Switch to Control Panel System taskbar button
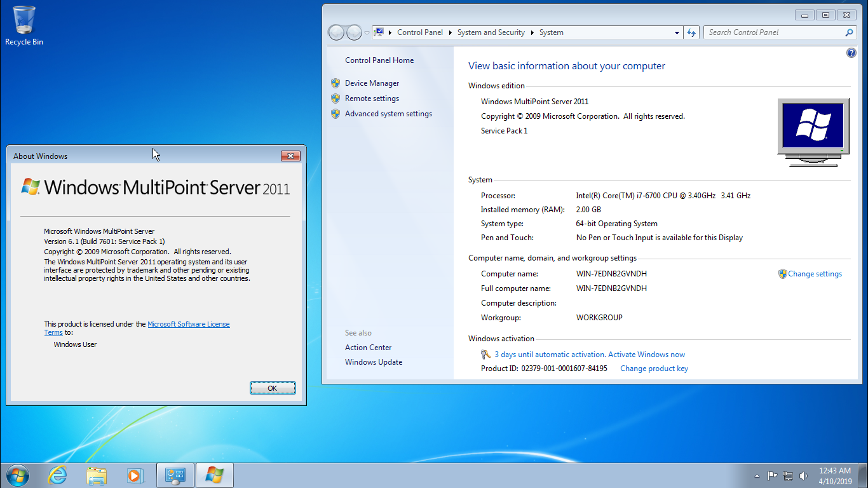This screenshot has width=868, height=488. tap(175, 475)
